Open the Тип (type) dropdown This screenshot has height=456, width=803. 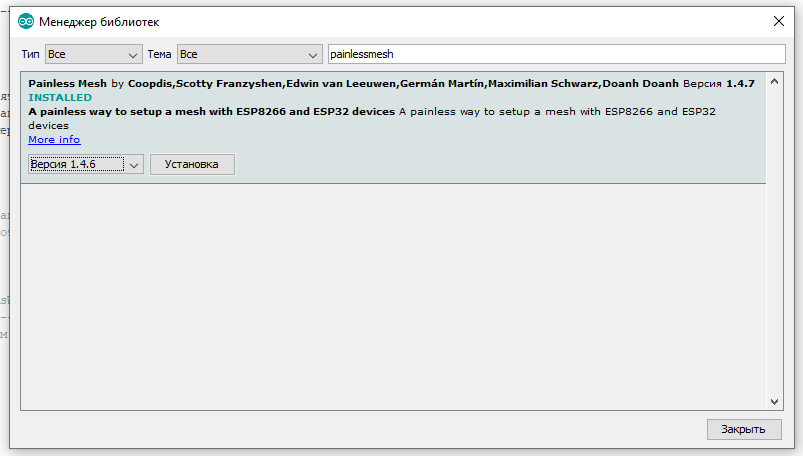pos(94,54)
